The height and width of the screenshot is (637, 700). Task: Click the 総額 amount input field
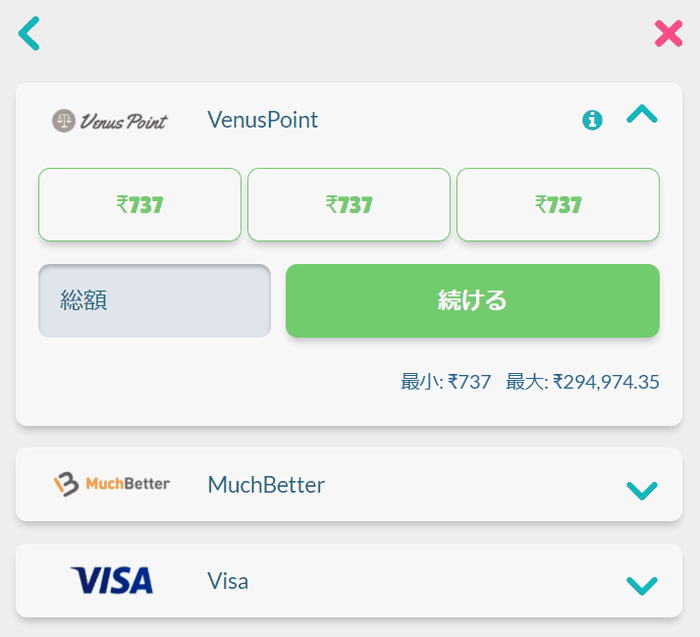pos(154,301)
